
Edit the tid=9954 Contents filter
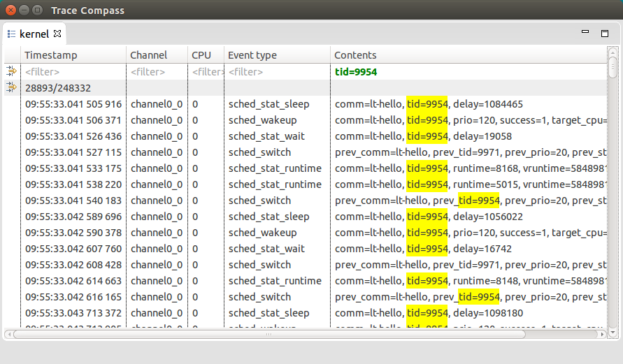pos(468,72)
